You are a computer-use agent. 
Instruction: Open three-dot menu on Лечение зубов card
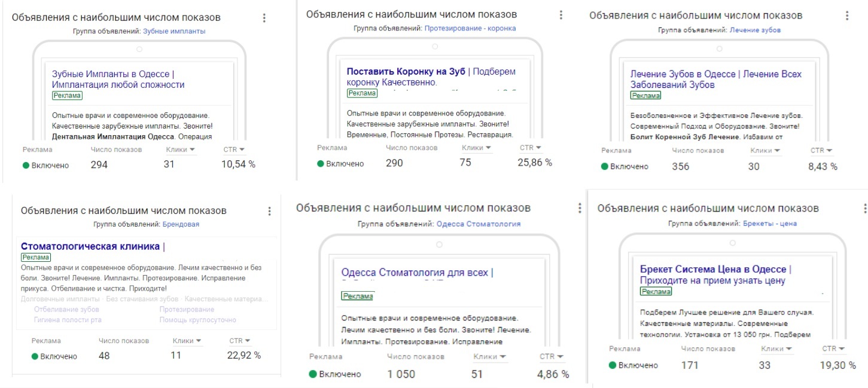pyautogui.click(x=846, y=16)
